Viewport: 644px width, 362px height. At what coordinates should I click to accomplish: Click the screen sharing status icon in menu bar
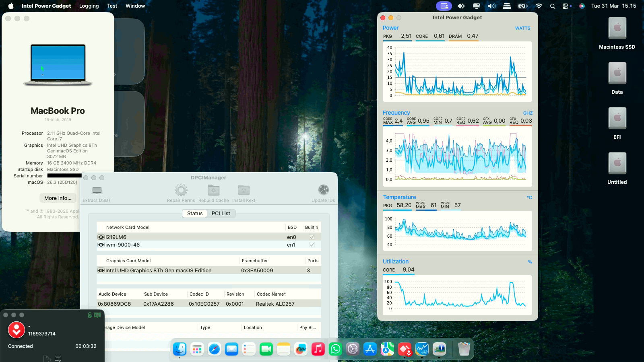click(444, 6)
